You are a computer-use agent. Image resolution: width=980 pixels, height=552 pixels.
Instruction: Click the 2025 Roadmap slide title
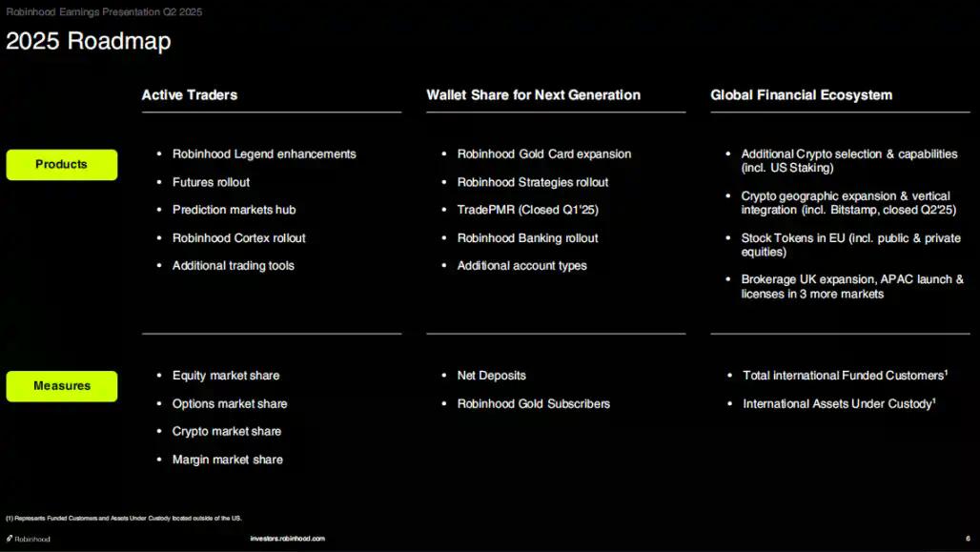pyautogui.click(x=88, y=41)
